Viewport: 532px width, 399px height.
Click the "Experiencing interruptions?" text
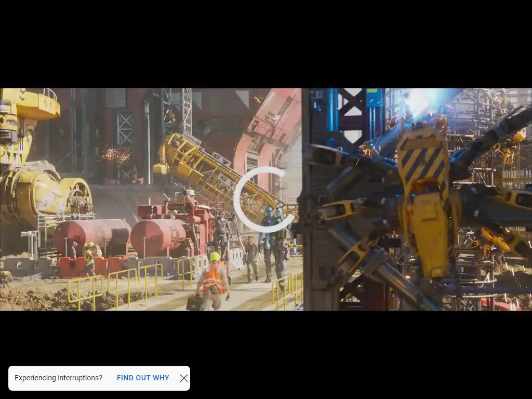click(58, 378)
